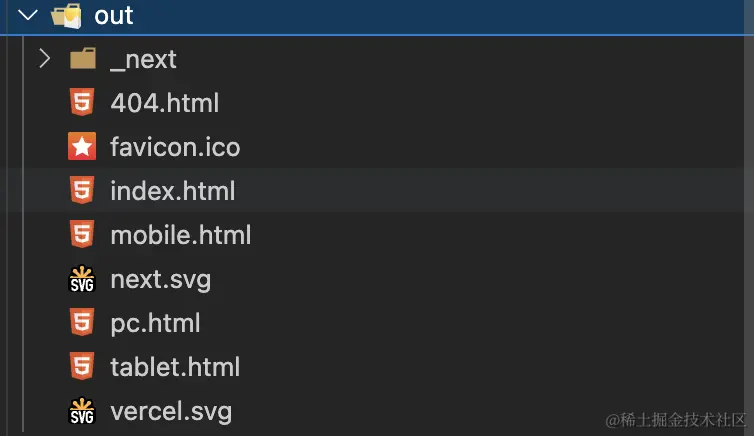Select the out folder name
This screenshot has width=754, height=436.
[114, 15]
